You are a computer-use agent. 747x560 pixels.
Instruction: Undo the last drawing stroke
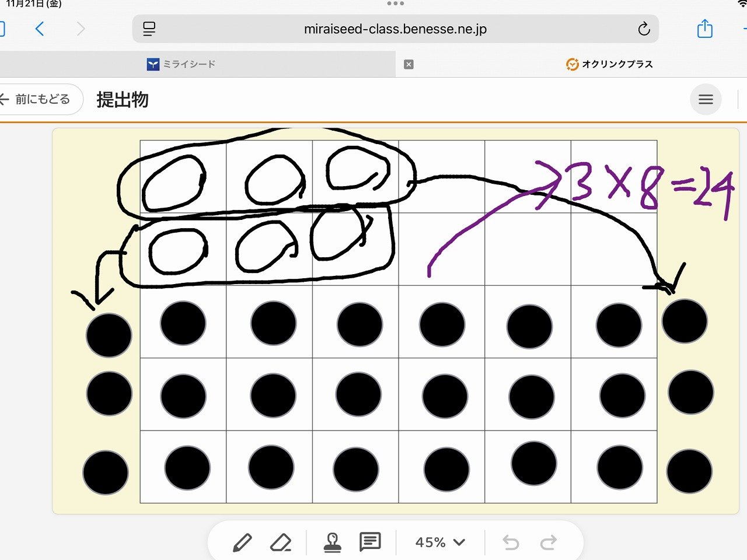pos(511,542)
